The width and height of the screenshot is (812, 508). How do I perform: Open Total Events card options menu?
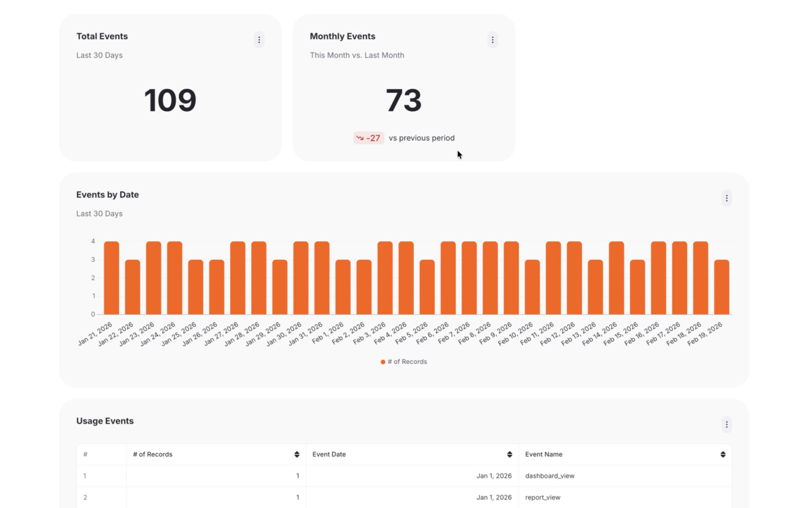[259, 40]
